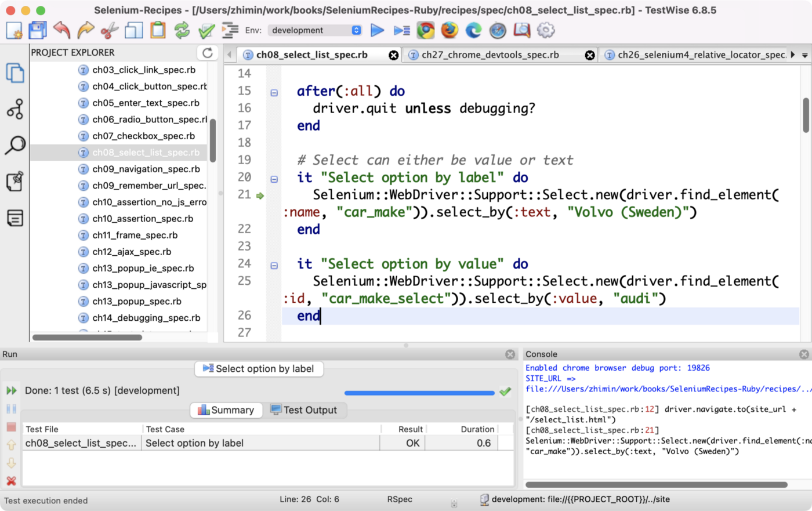Pause test execution in Run panel
This screenshot has width=812, height=511.
point(11,409)
